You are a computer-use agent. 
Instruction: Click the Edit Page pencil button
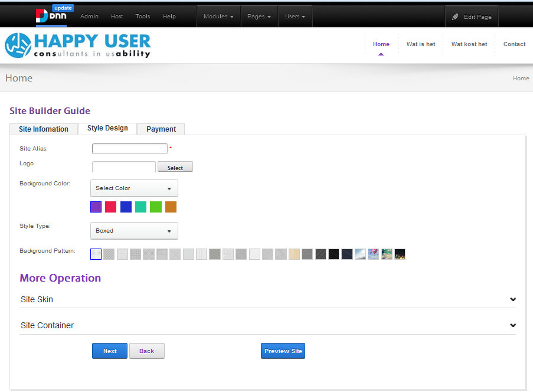click(472, 17)
